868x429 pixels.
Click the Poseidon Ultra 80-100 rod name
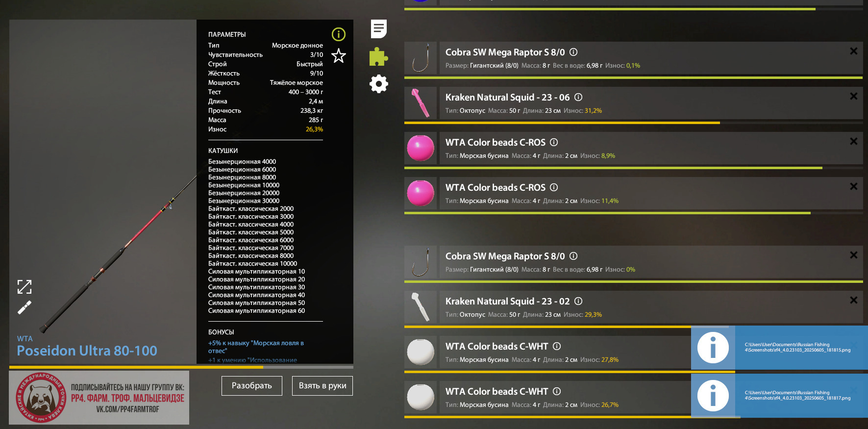coord(87,351)
